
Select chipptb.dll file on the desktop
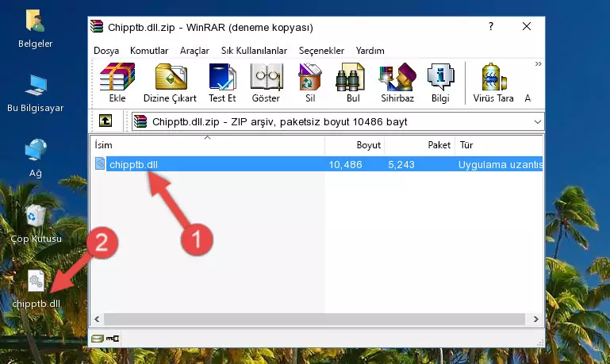tap(36, 289)
